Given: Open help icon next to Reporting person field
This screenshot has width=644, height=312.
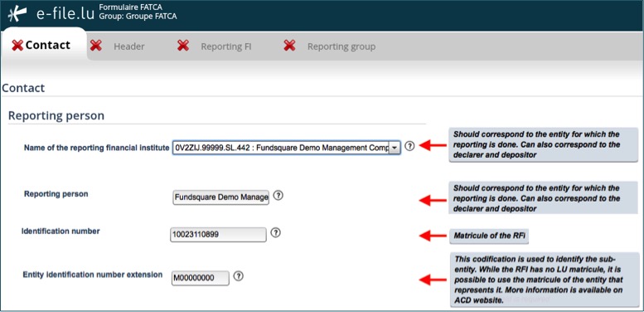Looking at the screenshot, I should tap(278, 196).
